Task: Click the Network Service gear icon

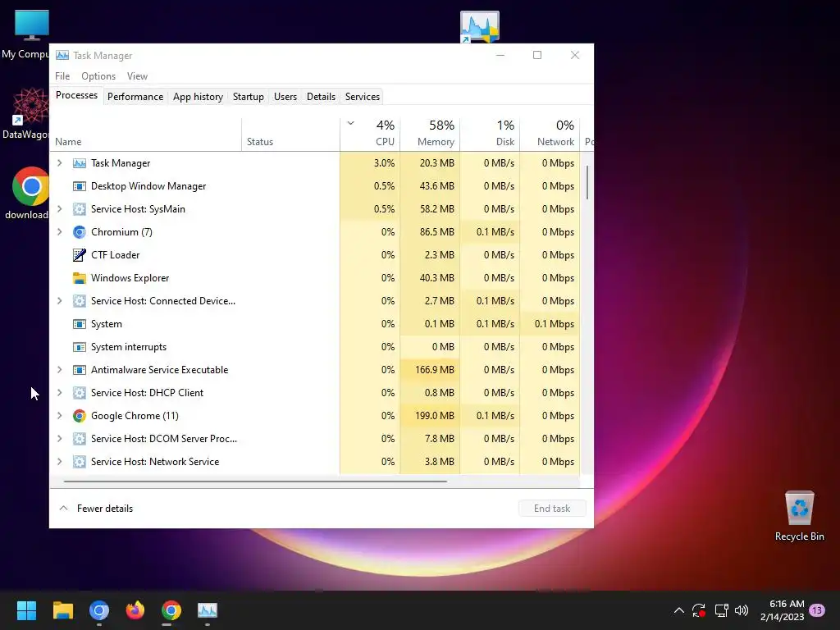Action: pyautogui.click(x=80, y=462)
